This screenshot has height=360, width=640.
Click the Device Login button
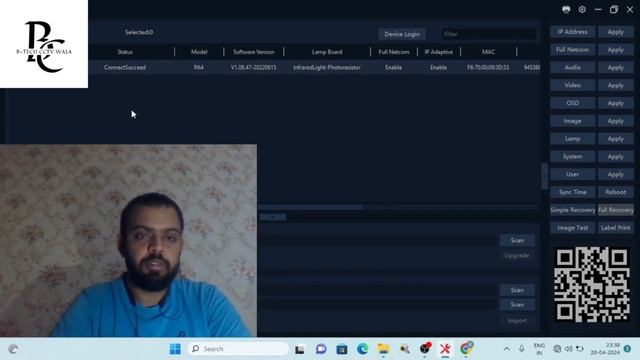tap(402, 34)
